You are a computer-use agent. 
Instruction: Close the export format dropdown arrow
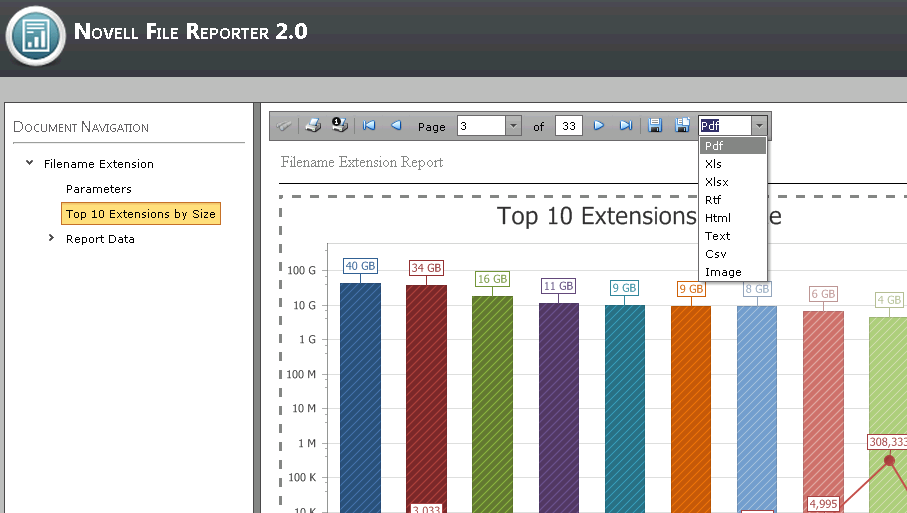click(x=759, y=126)
